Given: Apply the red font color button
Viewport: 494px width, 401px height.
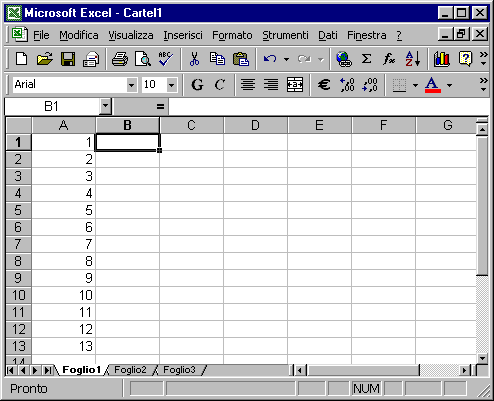Looking at the screenshot, I should pyautogui.click(x=432, y=85).
